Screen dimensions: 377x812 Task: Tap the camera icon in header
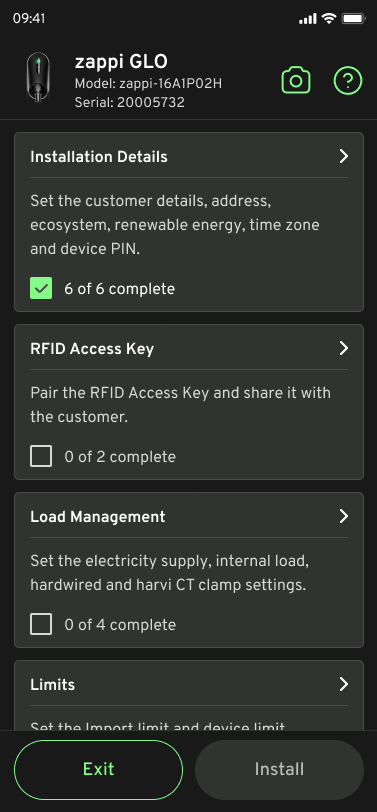pos(296,81)
